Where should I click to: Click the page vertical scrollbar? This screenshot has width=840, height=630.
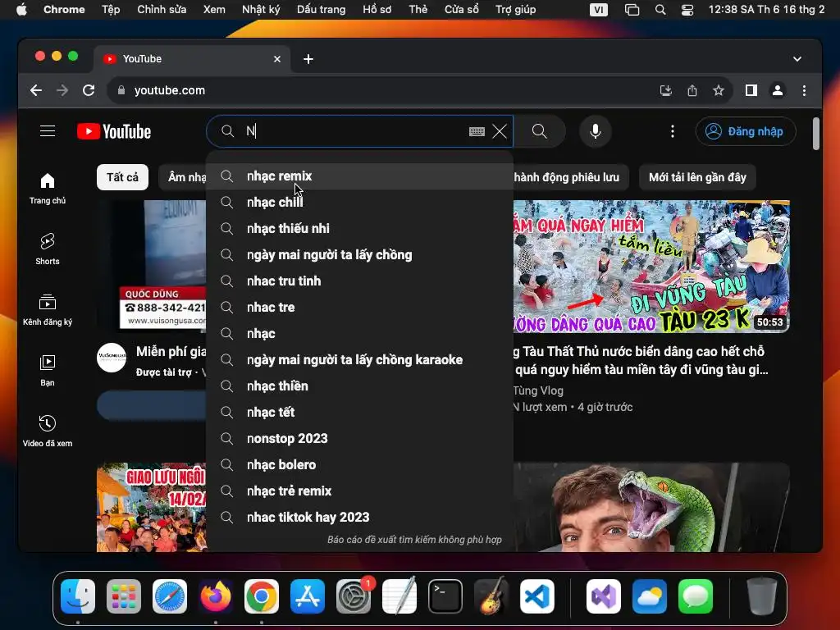click(816, 134)
